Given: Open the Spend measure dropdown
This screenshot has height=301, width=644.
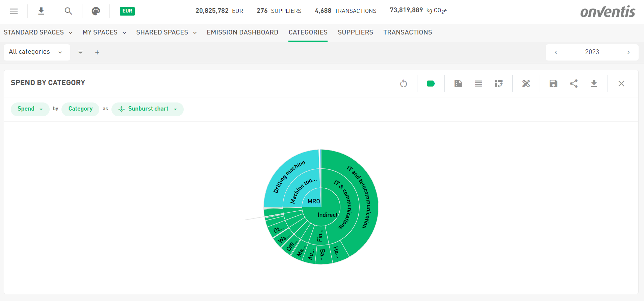Looking at the screenshot, I should (30, 109).
